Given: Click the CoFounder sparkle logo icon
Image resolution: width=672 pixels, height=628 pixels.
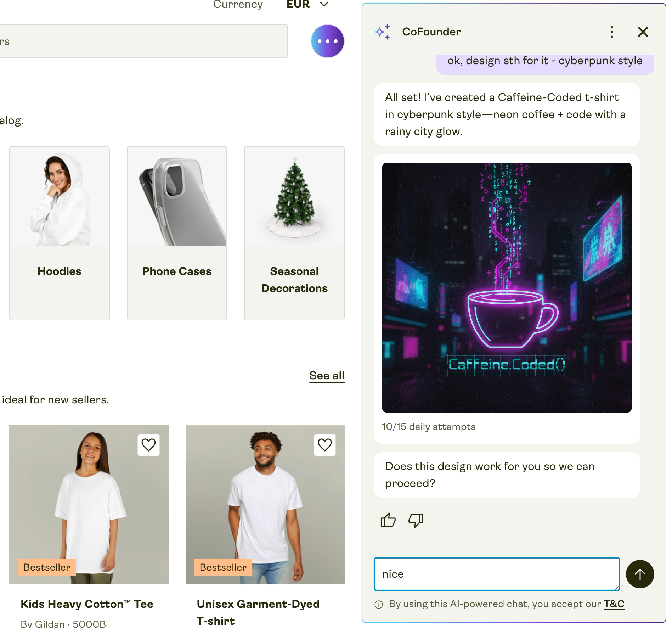Looking at the screenshot, I should tap(383, 32).
